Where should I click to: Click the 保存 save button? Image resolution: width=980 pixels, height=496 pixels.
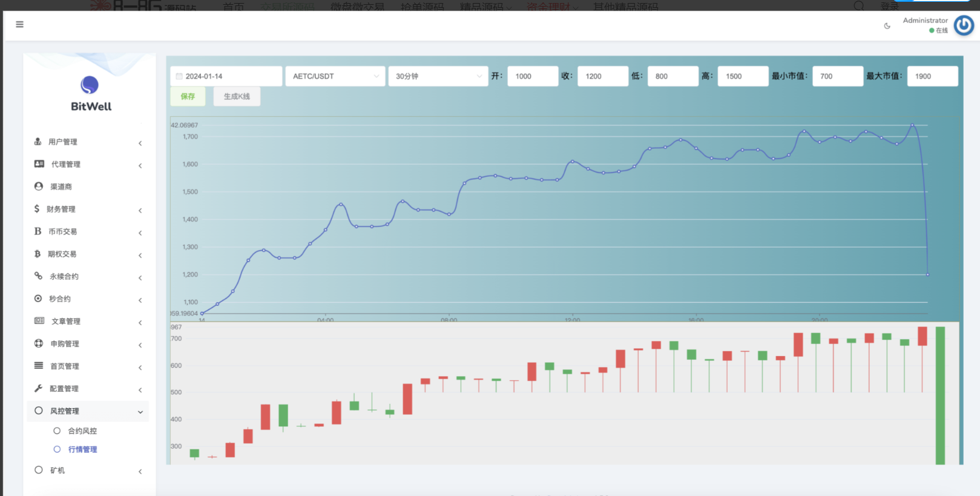pos(188,96)
